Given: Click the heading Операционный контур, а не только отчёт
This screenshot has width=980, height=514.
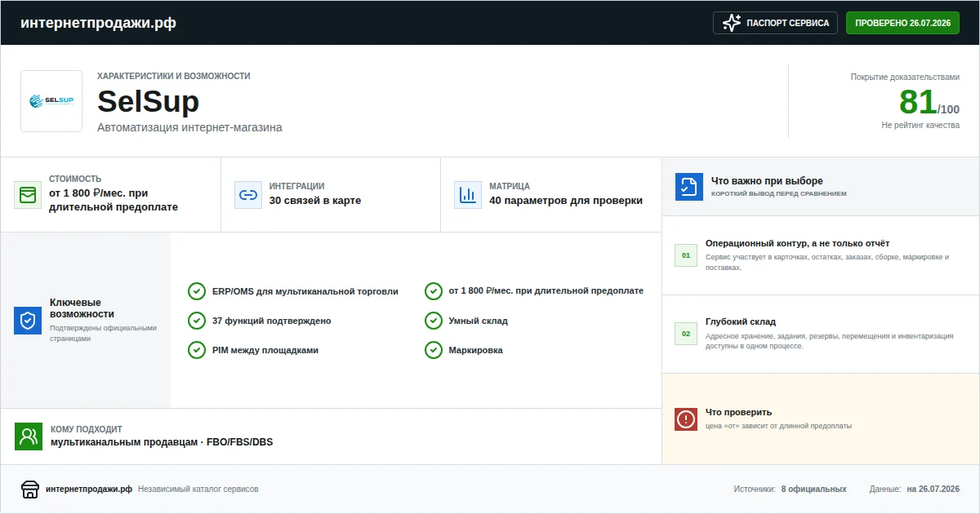Looking at the screenshot, I should pyautogui.click(x=798, y=243).
